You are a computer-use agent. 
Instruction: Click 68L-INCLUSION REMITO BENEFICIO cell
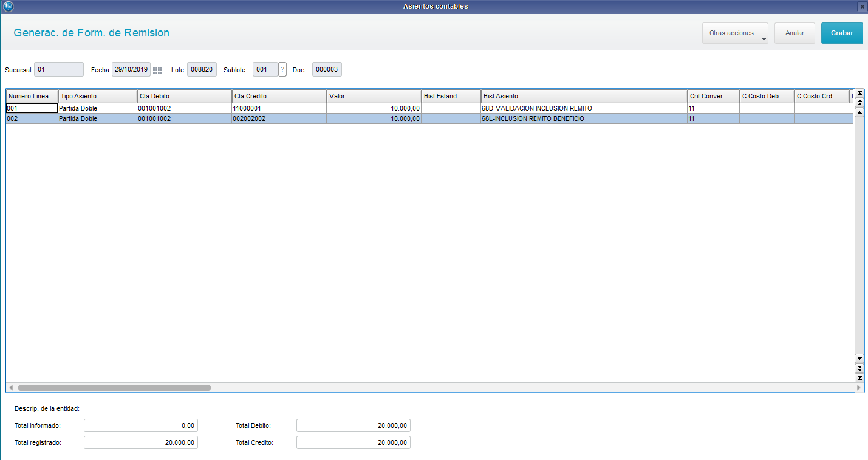pyautogui.click(x=584, y=119)
